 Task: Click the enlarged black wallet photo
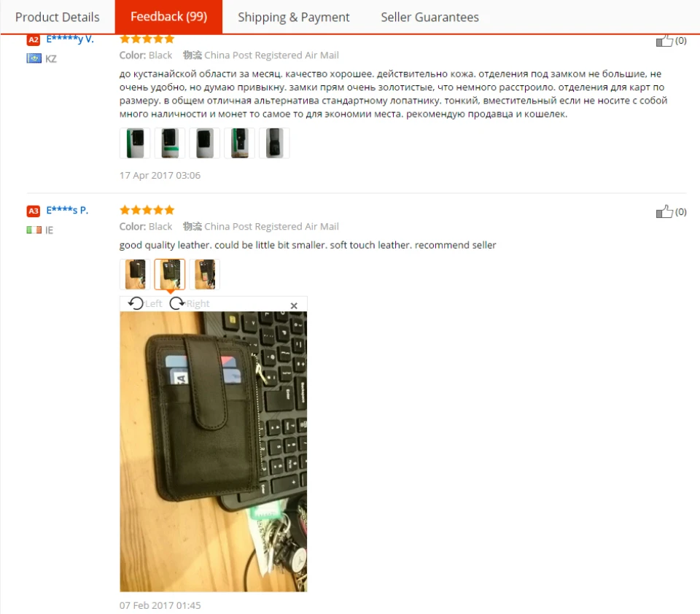[214, 451]
